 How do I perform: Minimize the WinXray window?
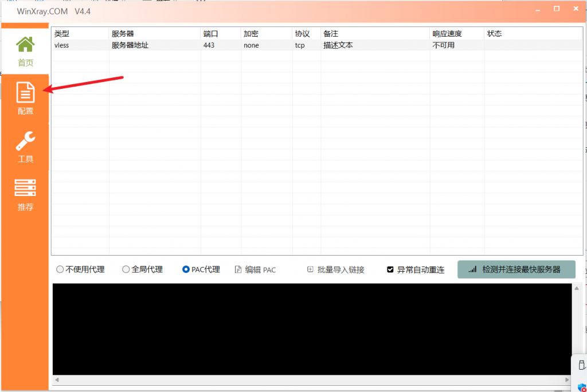[538, 9]
